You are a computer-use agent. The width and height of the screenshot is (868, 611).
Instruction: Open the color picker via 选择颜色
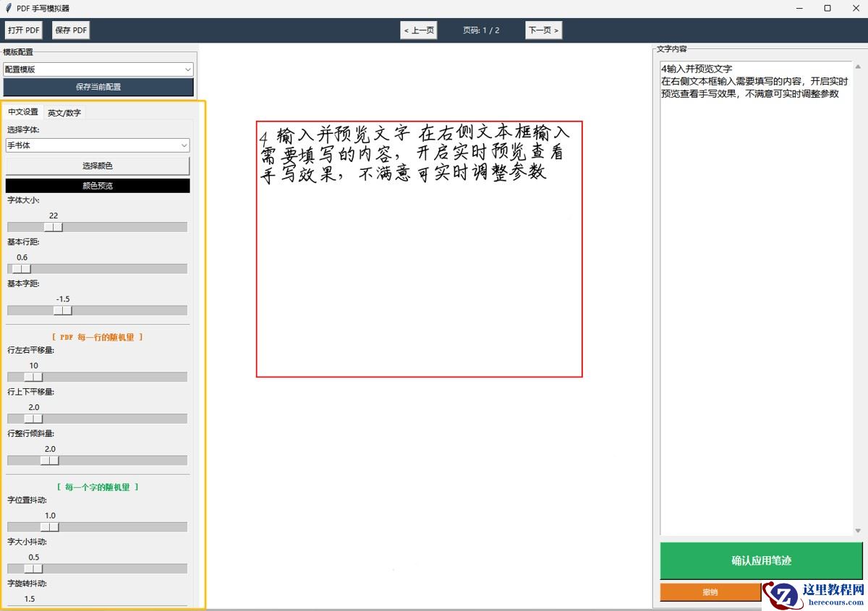click(98, 166)
